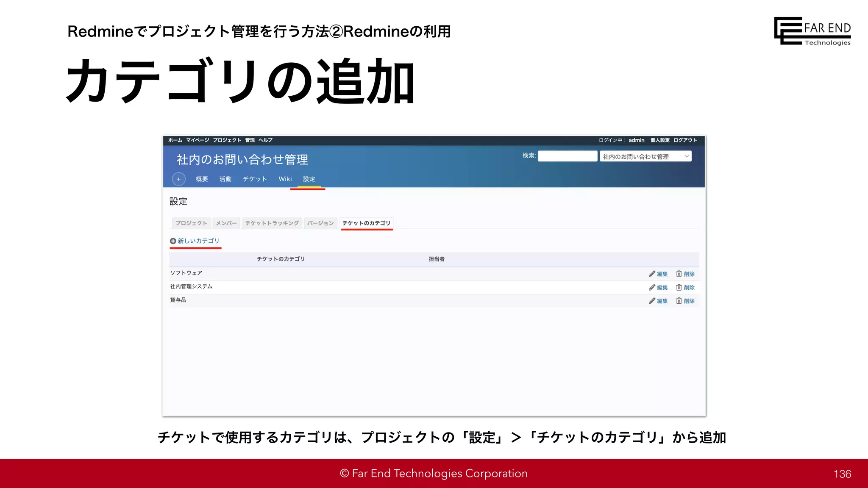Go to マイページ in top menu
This screenshot has height=488, width=868.
point(198,140)
